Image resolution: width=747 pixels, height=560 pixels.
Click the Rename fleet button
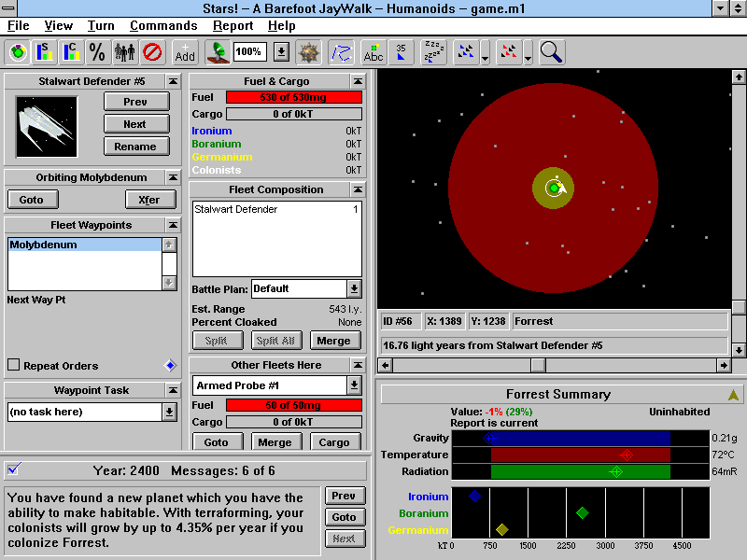click(136, 147)
